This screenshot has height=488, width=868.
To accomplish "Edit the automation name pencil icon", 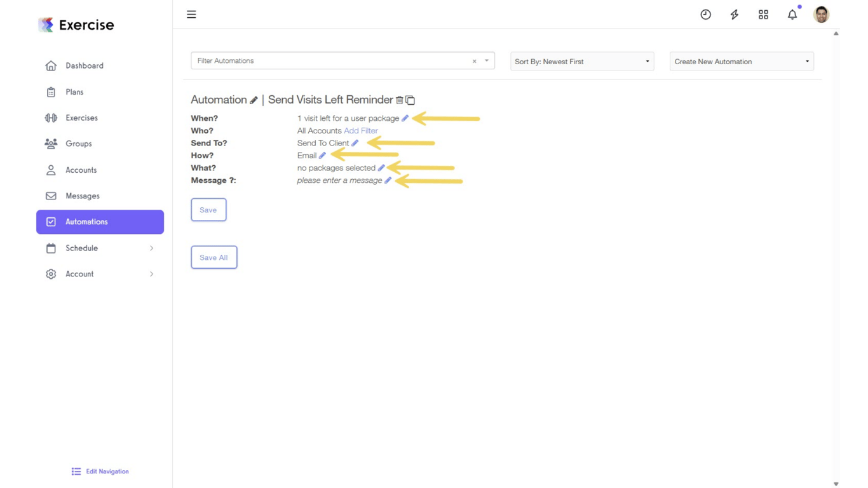I will (254, 100).
